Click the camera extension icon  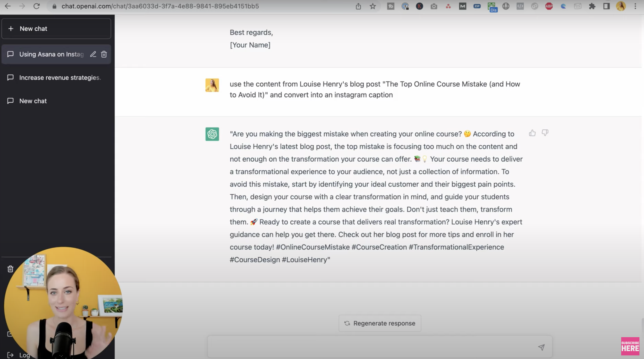(x=434, y=6)
